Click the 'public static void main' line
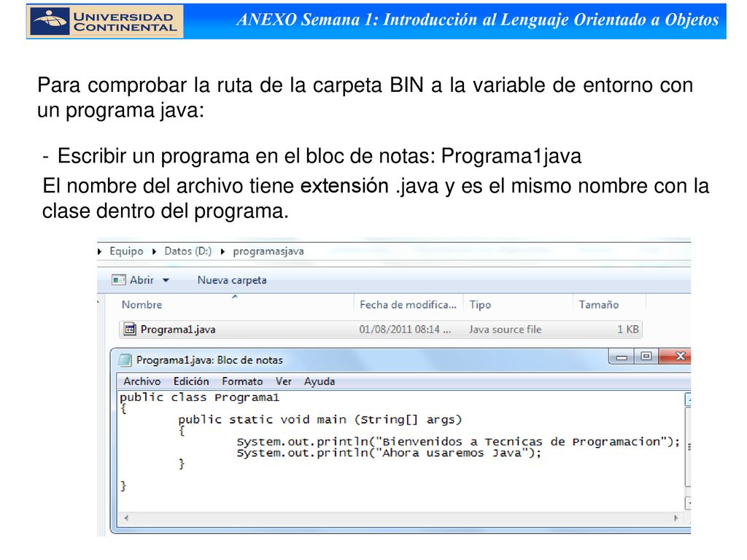Image resolution: width=747 pixels, height=560 pixels. 320,419
